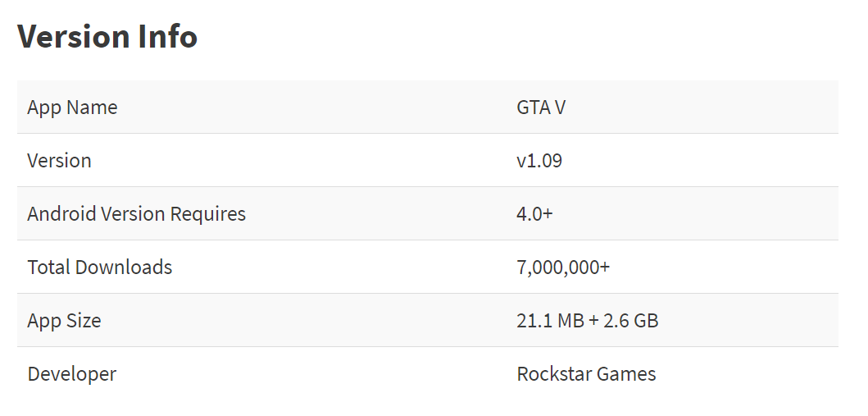Click the word Games in developer value
The image size is (868, 416).
(x=626, y=374)
